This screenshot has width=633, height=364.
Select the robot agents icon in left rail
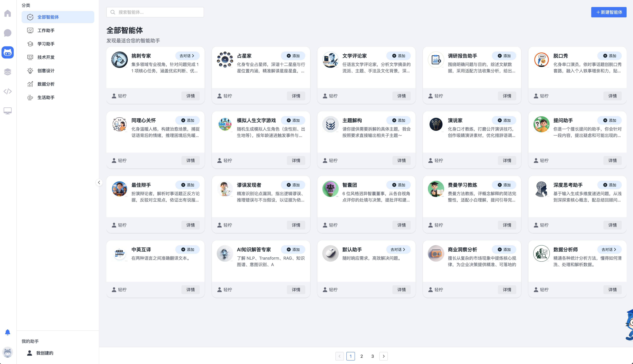coord(7,53)
